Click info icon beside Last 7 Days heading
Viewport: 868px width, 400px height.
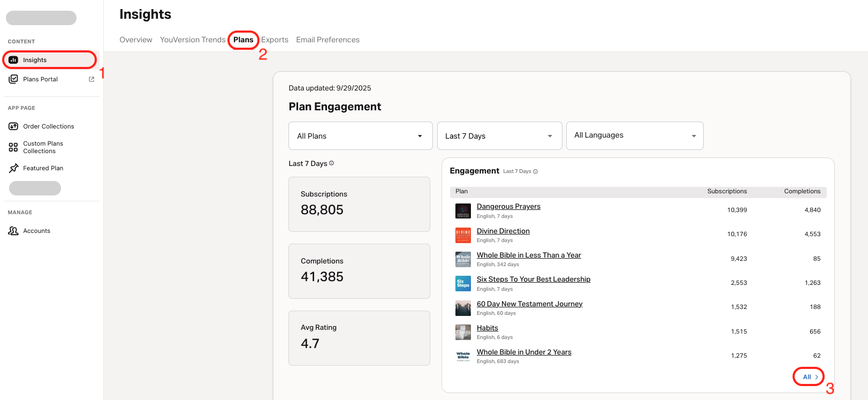pos(332,163)
